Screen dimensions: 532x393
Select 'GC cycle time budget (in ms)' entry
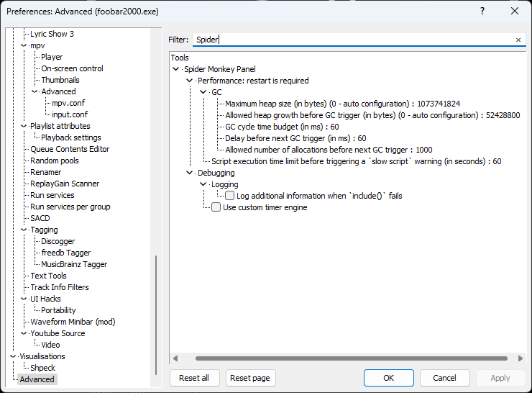[x=282, y=127]
